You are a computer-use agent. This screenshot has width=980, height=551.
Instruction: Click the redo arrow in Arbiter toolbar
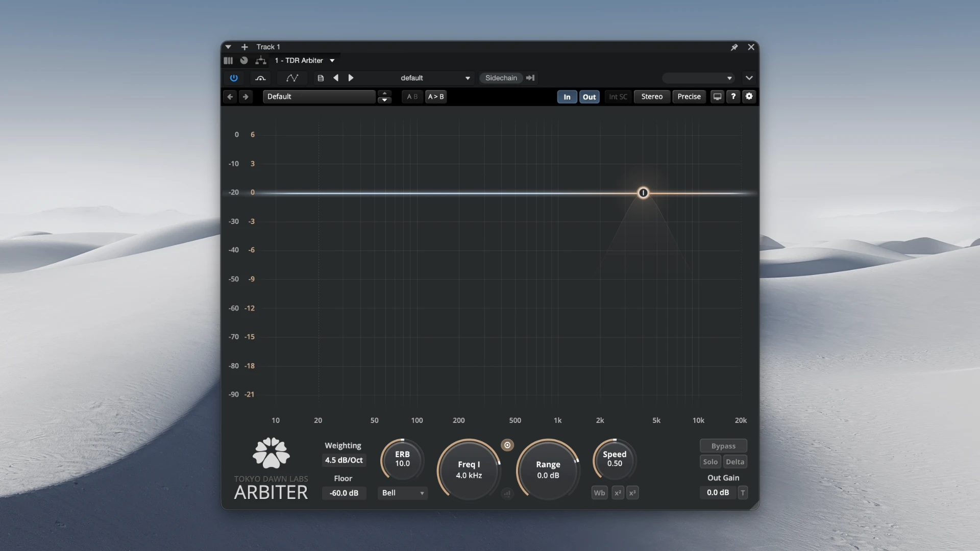point(246,96)
